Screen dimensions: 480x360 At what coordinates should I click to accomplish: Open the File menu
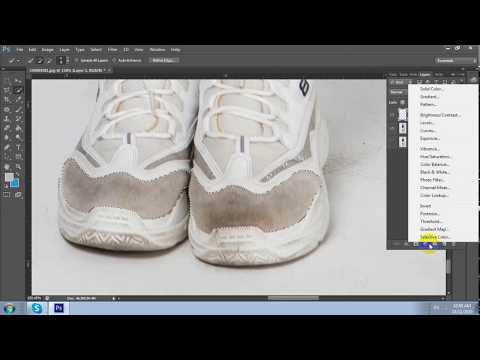pos(20,50)
